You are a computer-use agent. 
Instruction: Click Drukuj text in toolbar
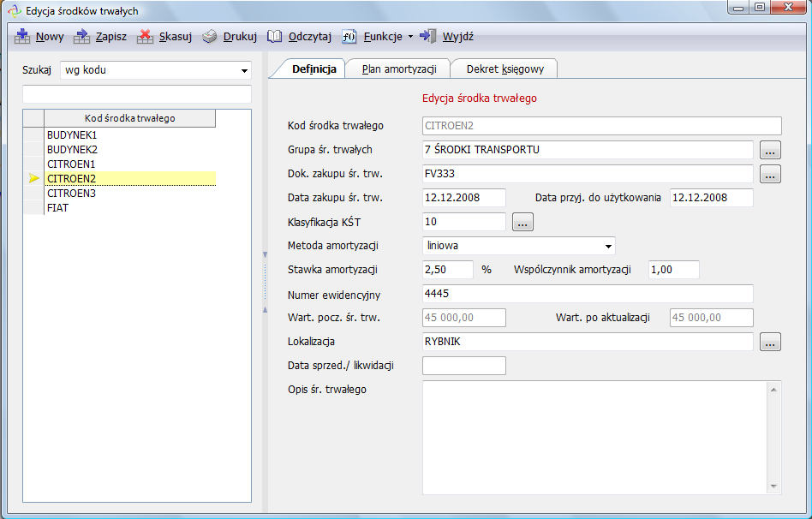[x=240, y=36]
